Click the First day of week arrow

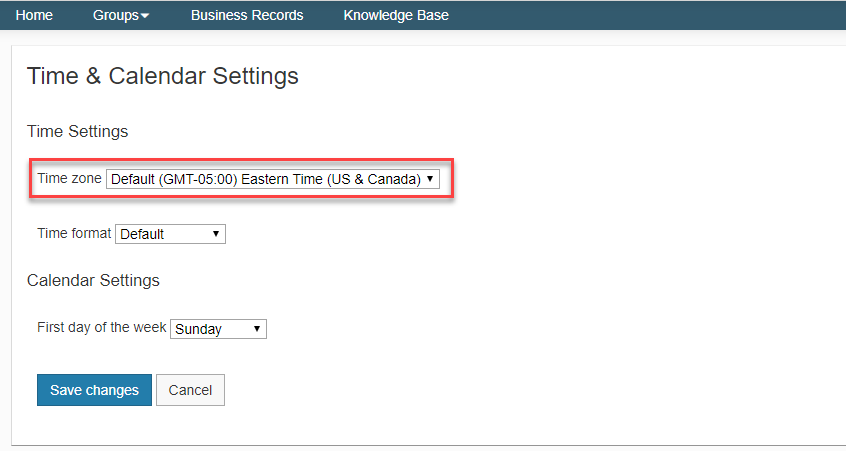pyautogui.click(x=257, y=329)
